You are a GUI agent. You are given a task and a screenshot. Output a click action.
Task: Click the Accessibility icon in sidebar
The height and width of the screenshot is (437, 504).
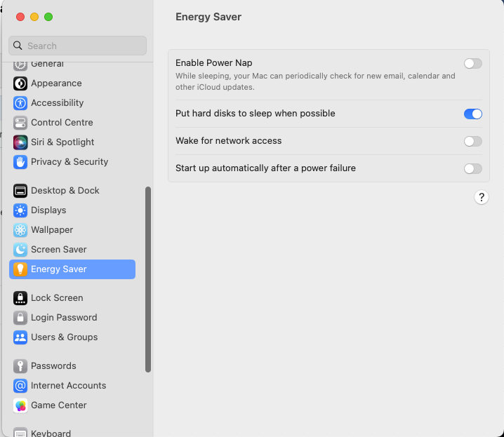(x=20, y=103)
